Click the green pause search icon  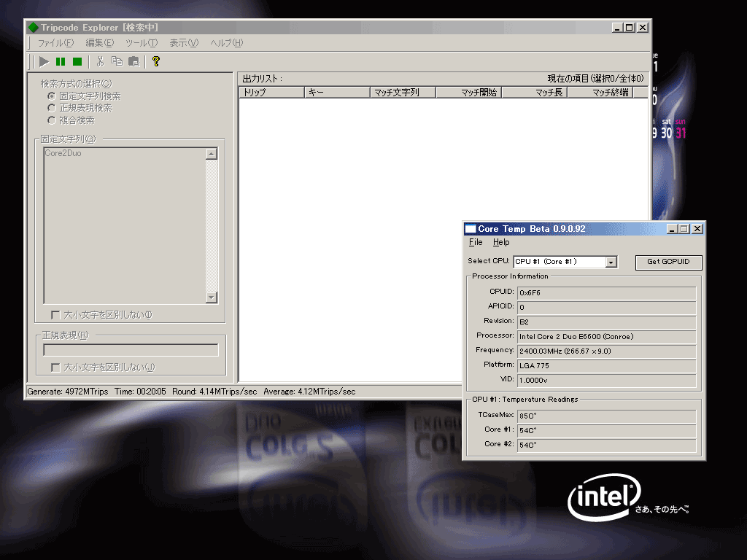pyautogui.click(x=61, y=62)
